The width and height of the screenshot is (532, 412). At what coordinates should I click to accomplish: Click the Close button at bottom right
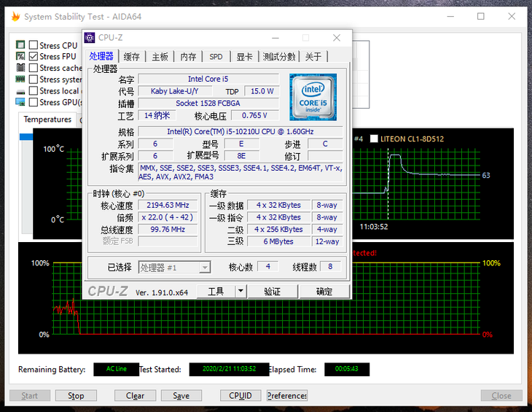[501, 395]
